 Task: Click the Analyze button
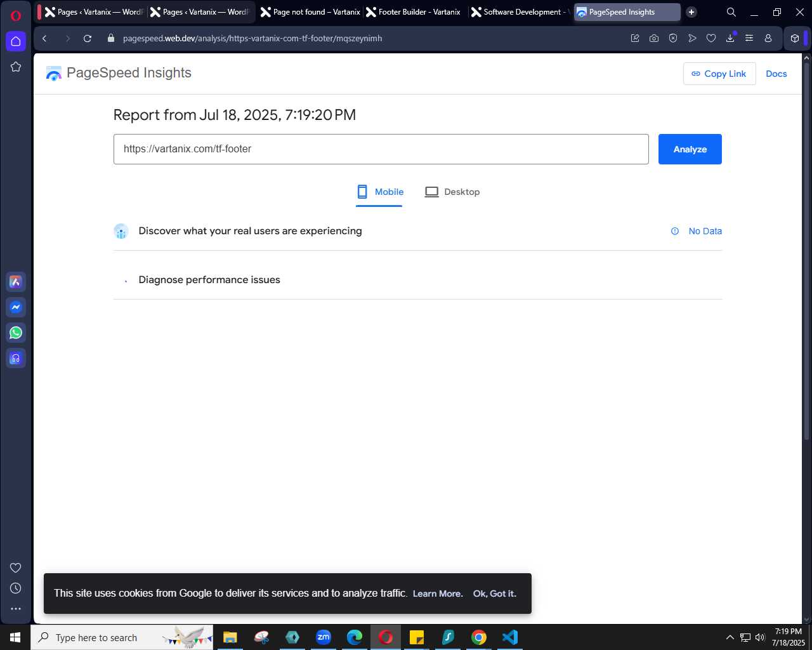[690, 149]
